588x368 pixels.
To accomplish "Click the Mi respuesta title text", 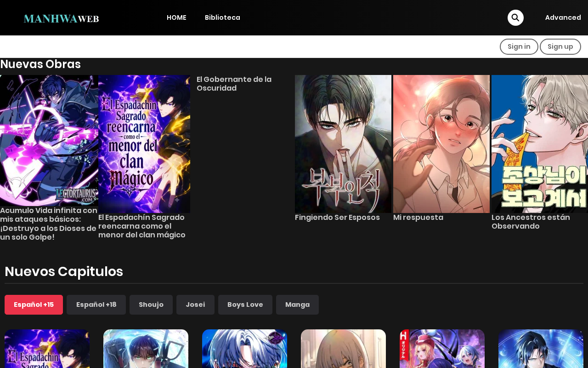I will point(418,217).
